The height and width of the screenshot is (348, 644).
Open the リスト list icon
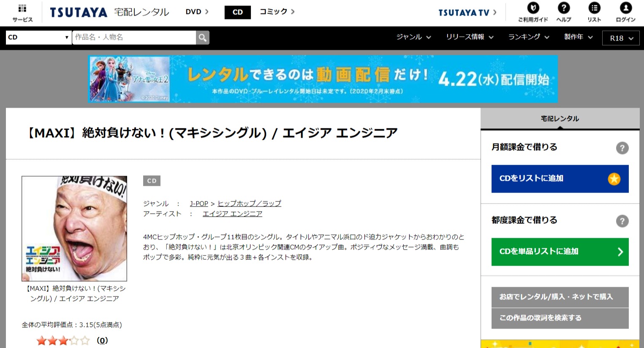coord(595,12)
